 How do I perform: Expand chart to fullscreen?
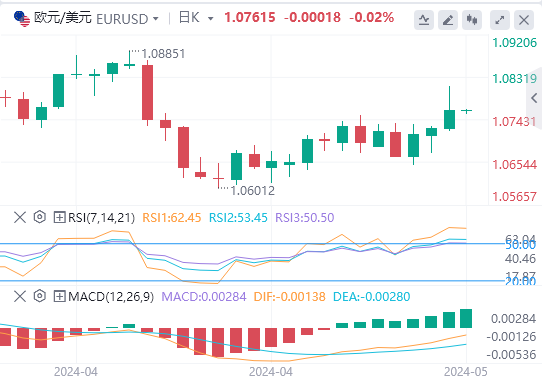pyautogui.click(x=500, y=20)
